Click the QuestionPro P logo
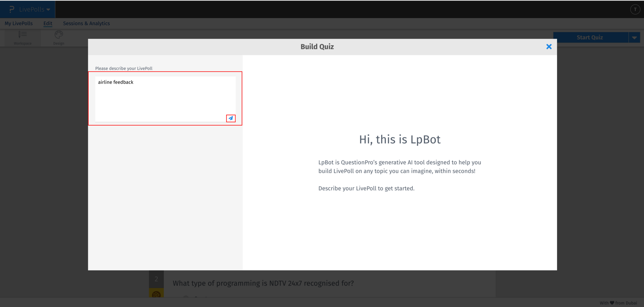 coord(11,9)
